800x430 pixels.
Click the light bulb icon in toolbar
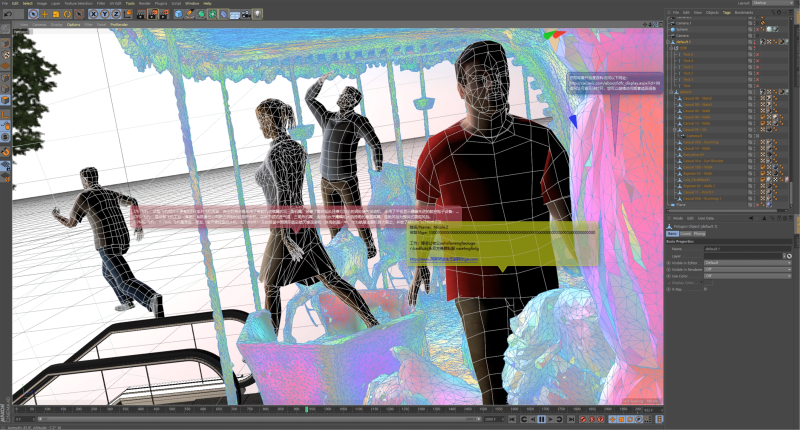[258, 14]
